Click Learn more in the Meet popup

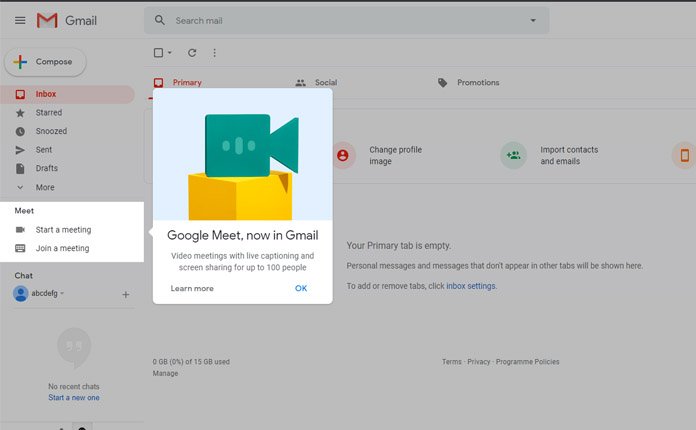pos(192,288)
